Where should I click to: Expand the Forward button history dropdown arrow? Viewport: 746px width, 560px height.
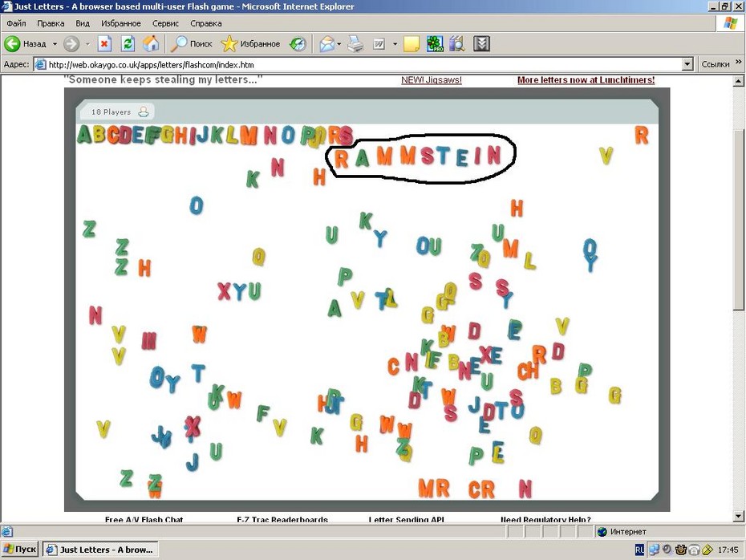[x=87, y=44]
